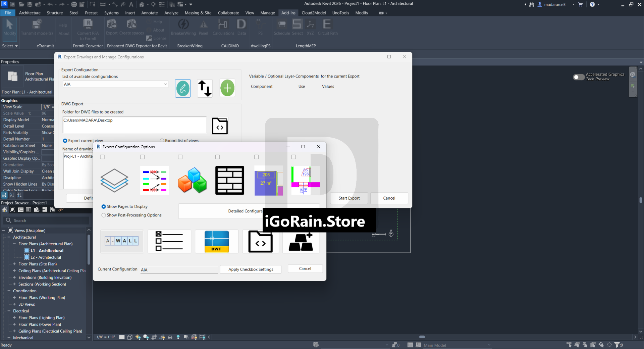Tick the checkbox above the layers icon
The width and height of the screenshot is (644, 349).
pos(102,157)
